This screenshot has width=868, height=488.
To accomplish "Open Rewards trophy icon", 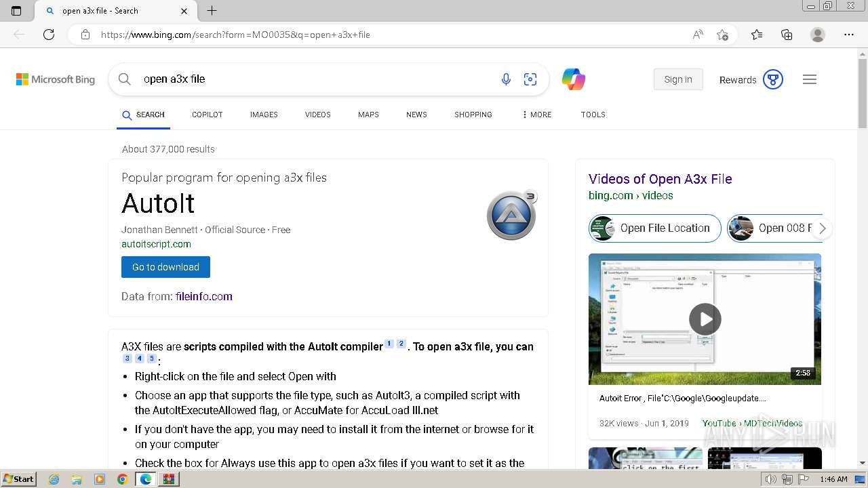I will click(773, 79).
